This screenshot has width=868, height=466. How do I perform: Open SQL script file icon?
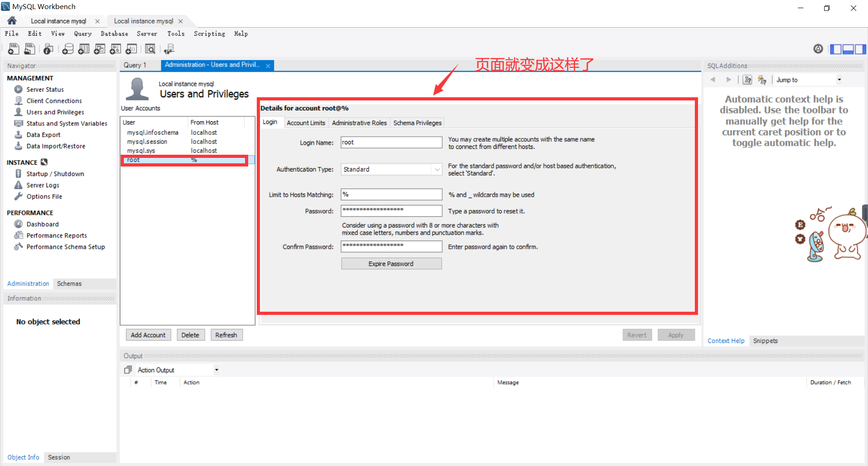point(30,49)
